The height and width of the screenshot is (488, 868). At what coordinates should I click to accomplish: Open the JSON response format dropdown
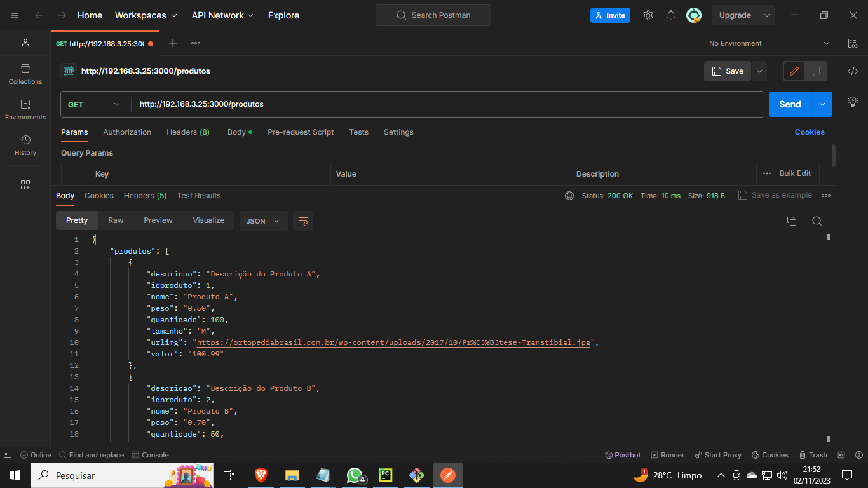(x=263, y=220)
